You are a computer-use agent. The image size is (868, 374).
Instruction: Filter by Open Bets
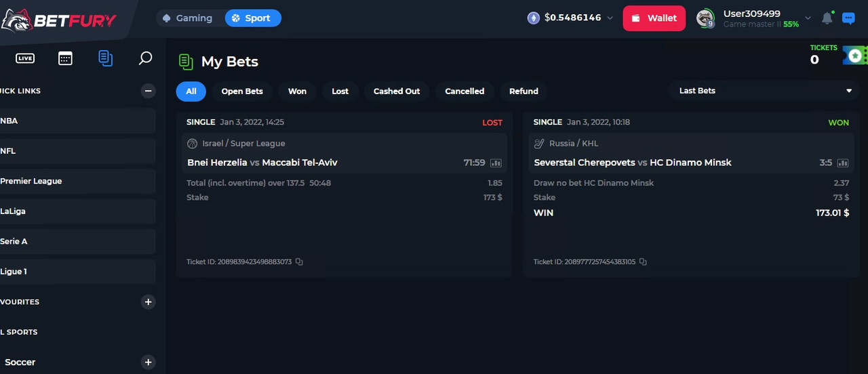(x=242, y=91)
